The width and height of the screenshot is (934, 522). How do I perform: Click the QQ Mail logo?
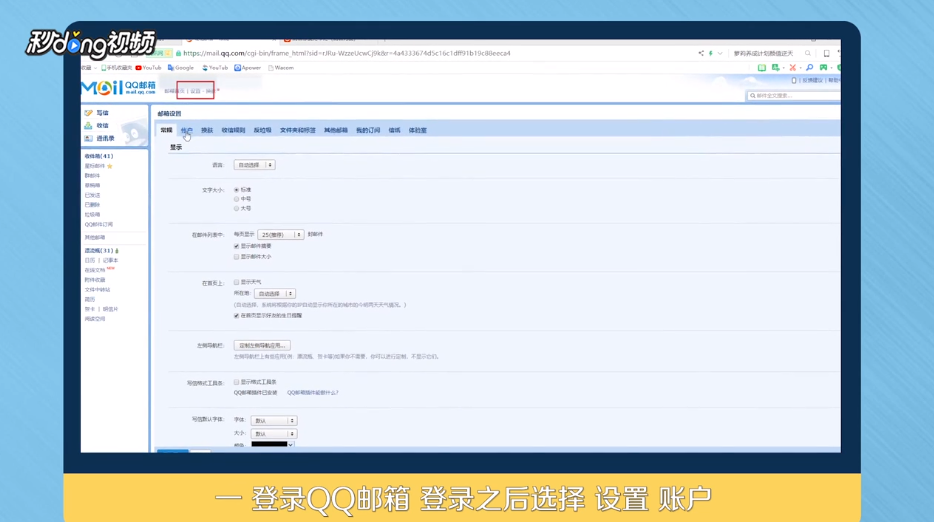click(119, 88)
